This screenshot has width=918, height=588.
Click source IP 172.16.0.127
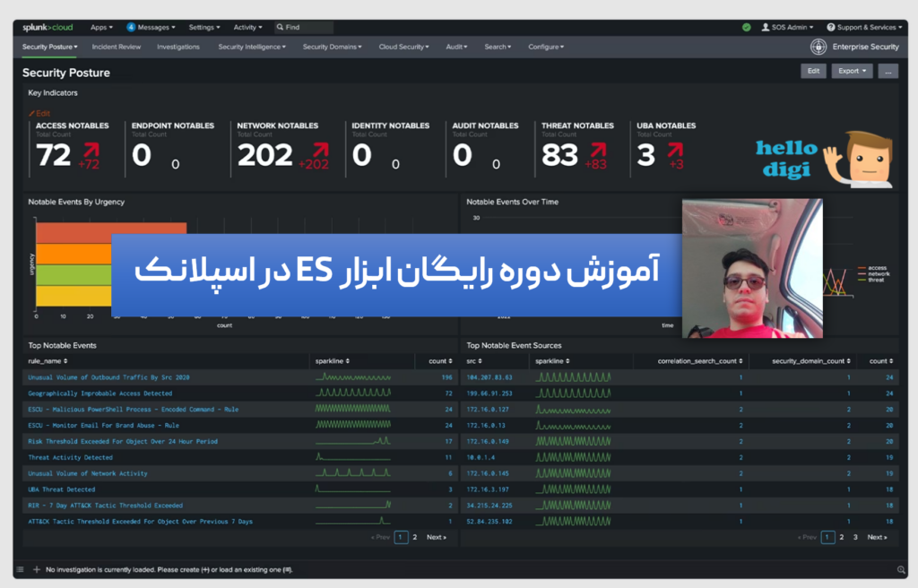pos(488,410)
